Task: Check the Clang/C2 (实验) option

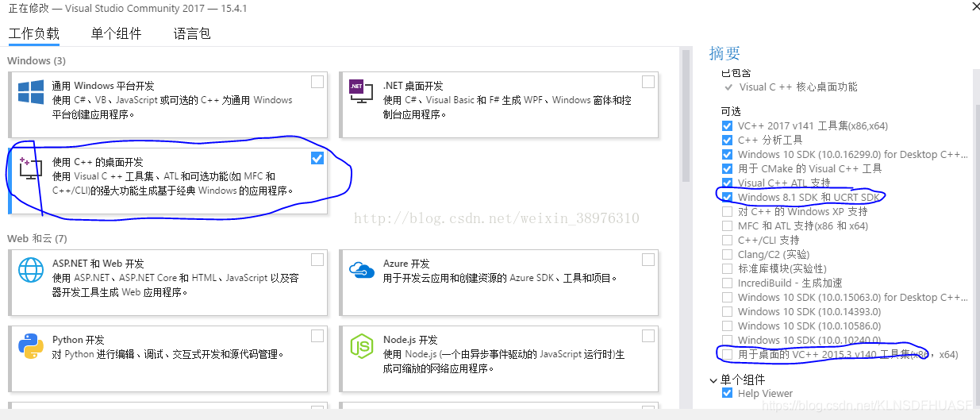Action: pos(727,254)
